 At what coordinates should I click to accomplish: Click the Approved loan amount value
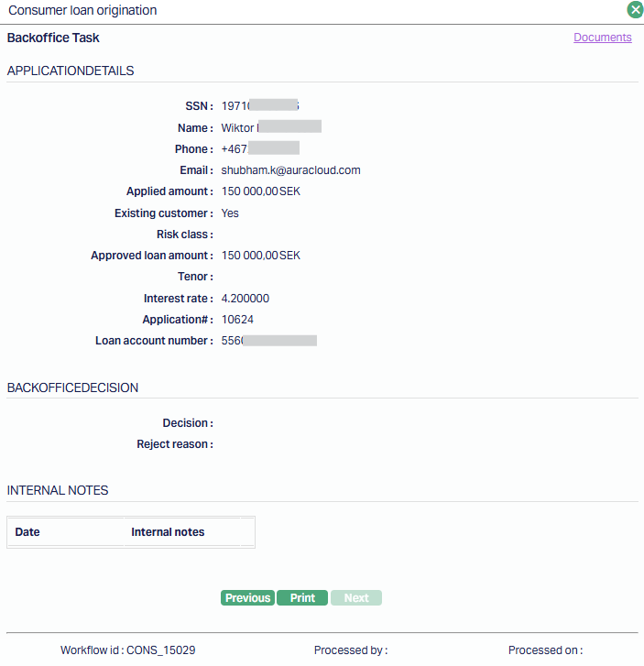[260, 256]
